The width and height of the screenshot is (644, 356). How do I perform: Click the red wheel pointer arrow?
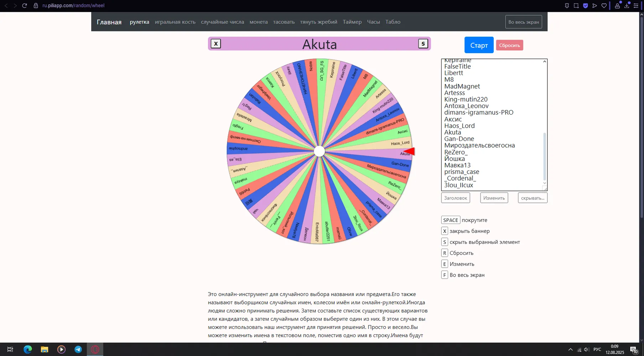point(409,152)
